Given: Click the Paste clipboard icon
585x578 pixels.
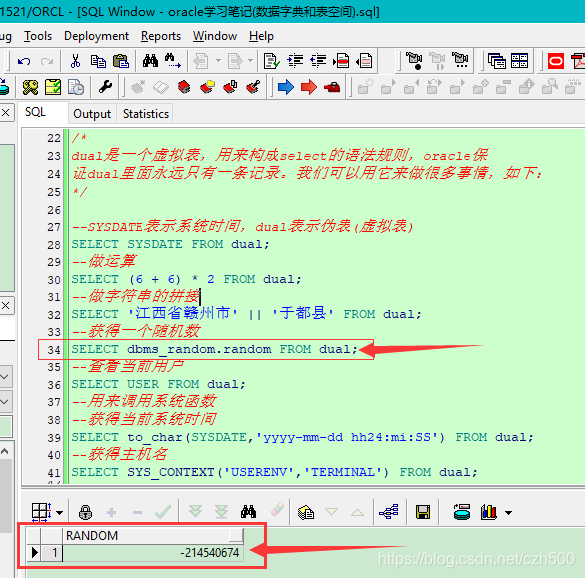Looking at the screenshot, I should 121,61.
